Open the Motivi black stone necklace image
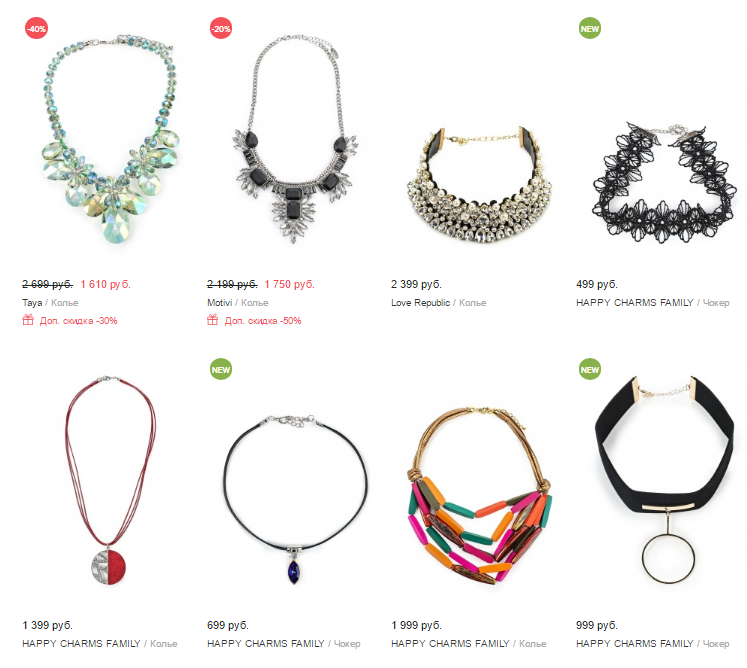The image size is (747, 668). point(295,139)
